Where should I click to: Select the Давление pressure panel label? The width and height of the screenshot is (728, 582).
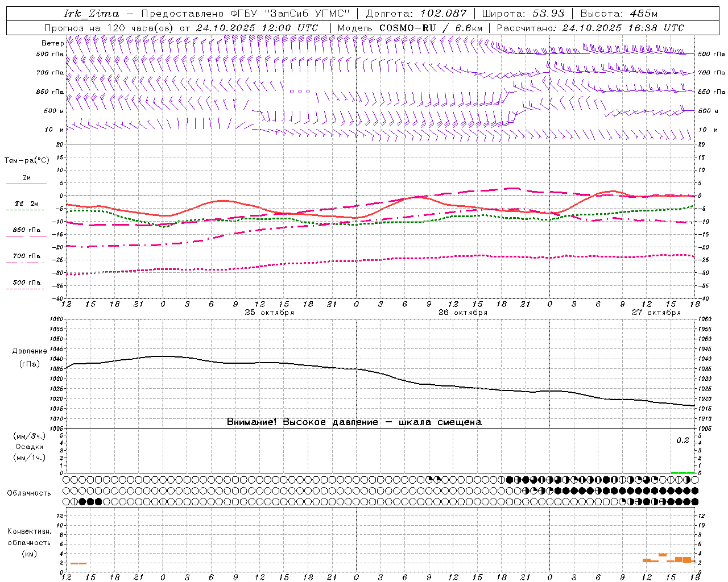pyautogui.click(x=30, y=351)
